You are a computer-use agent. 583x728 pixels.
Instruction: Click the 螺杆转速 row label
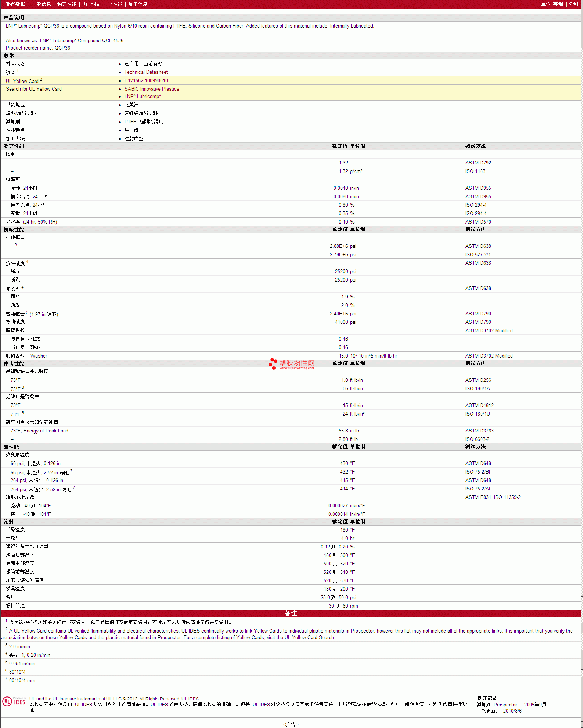click(15, 605)
